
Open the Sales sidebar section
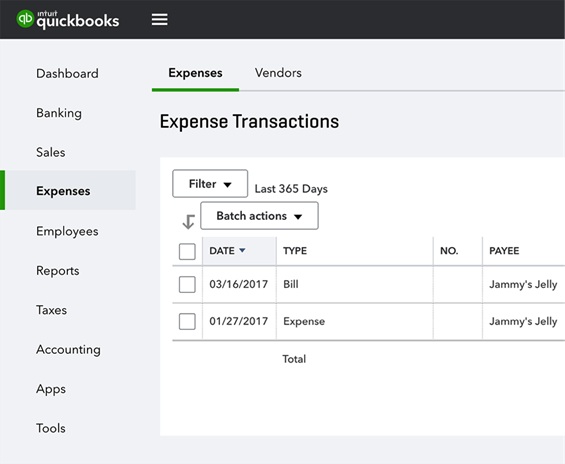(x=51, y=152)
